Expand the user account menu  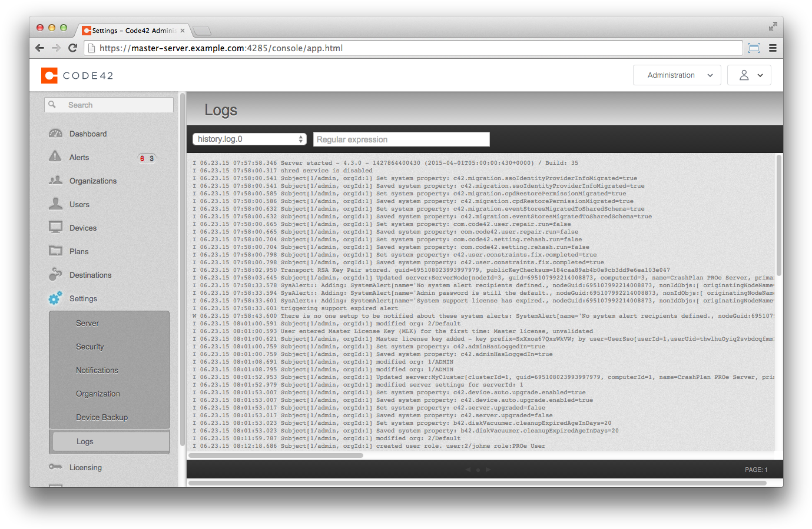pyautogui.click(x=748, y=75)
